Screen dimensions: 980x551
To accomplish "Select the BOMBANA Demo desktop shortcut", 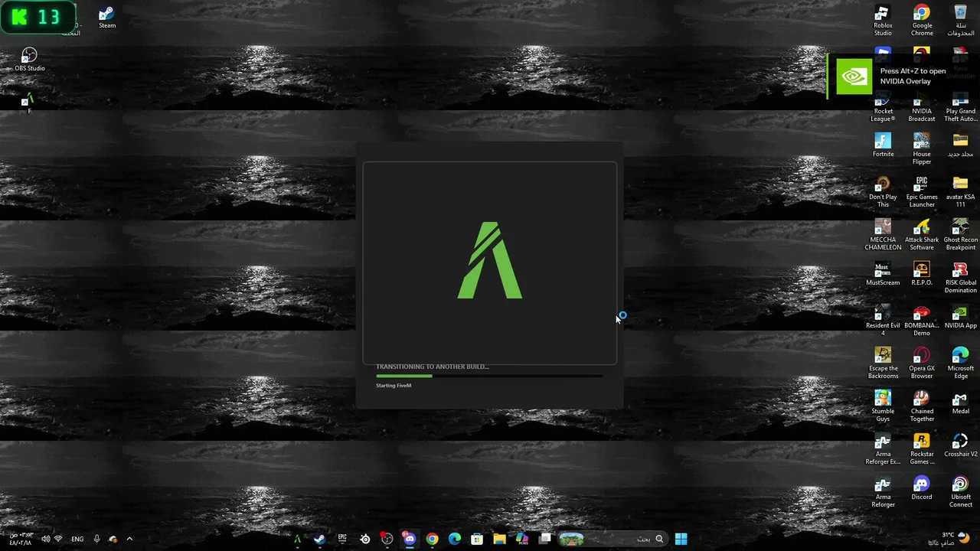I will (922, 321).
